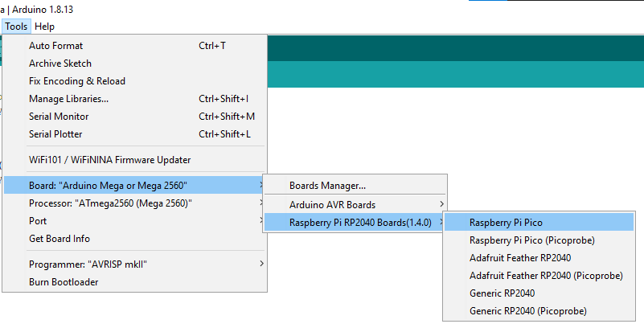Choose Burn Bootloader

(x=135, y=281)
